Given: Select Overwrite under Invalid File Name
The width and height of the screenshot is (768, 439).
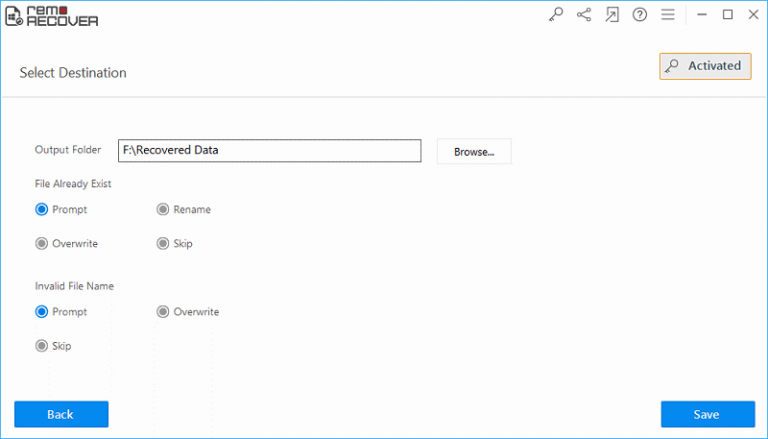Looking at the screenshot, I should [x=163, y=312].
